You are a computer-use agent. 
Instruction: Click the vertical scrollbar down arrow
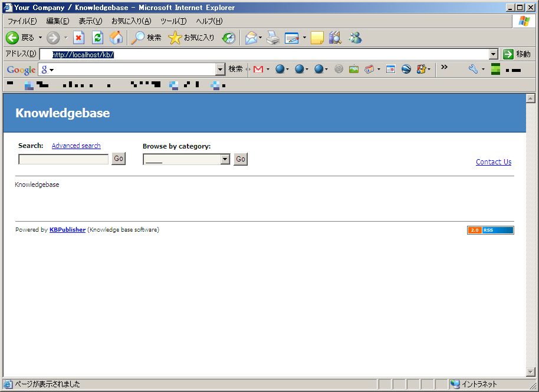click(530, 371)
